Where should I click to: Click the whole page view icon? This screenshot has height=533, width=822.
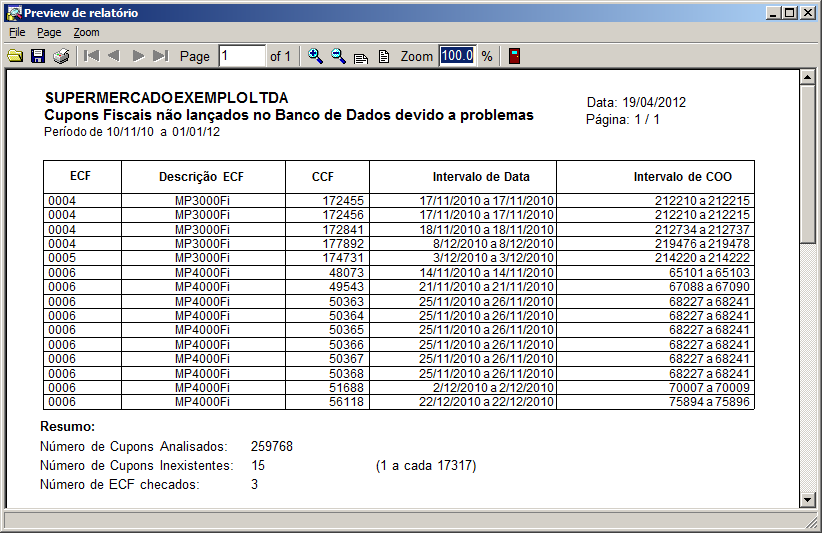[x=383, y=56]
